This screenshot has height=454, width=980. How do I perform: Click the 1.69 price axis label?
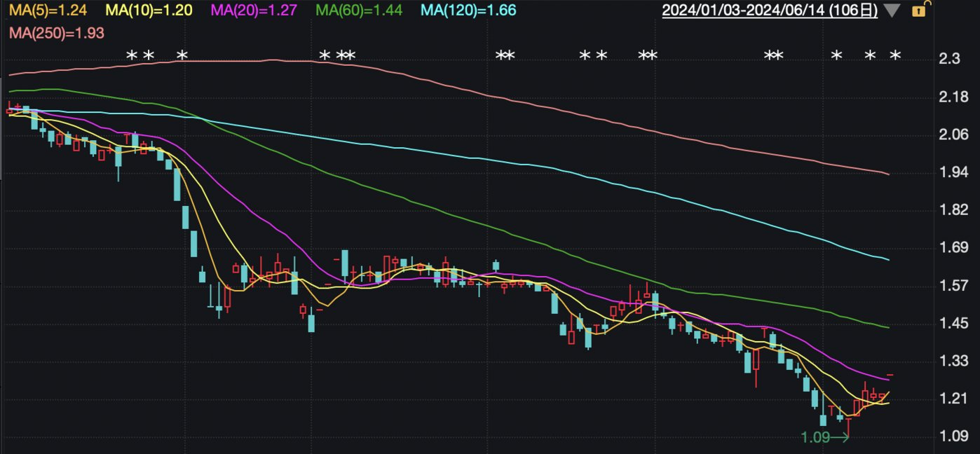[x=953, y=248]
